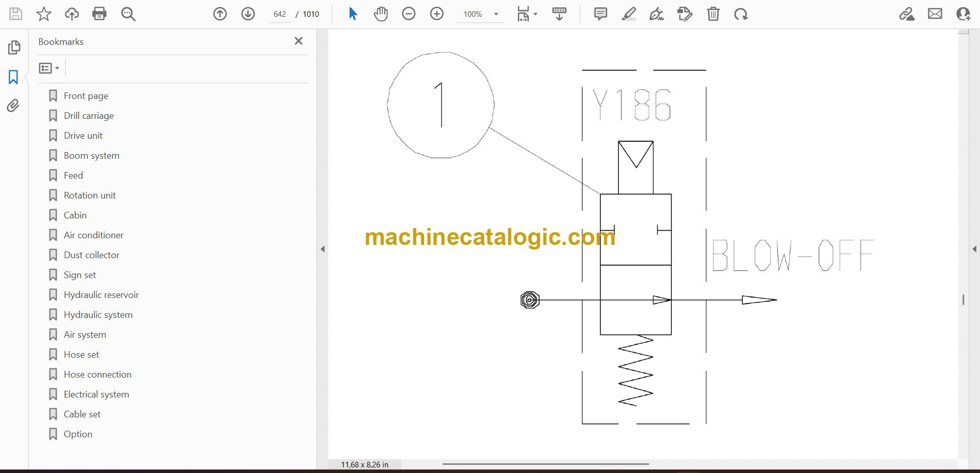Toggle the Bookmarks panel sidebar icon
This screenshot has width=980, height=473.
point(13,77)
